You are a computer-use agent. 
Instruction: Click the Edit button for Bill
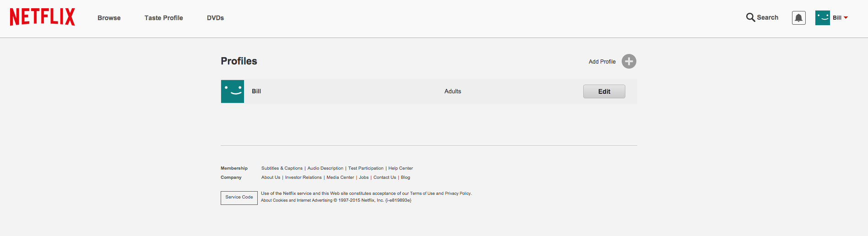[x=604, y=91]
